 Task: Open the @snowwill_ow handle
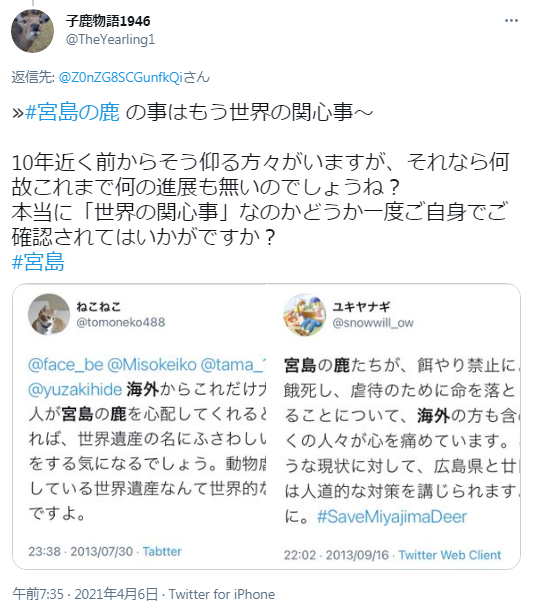tap(373, 323)
